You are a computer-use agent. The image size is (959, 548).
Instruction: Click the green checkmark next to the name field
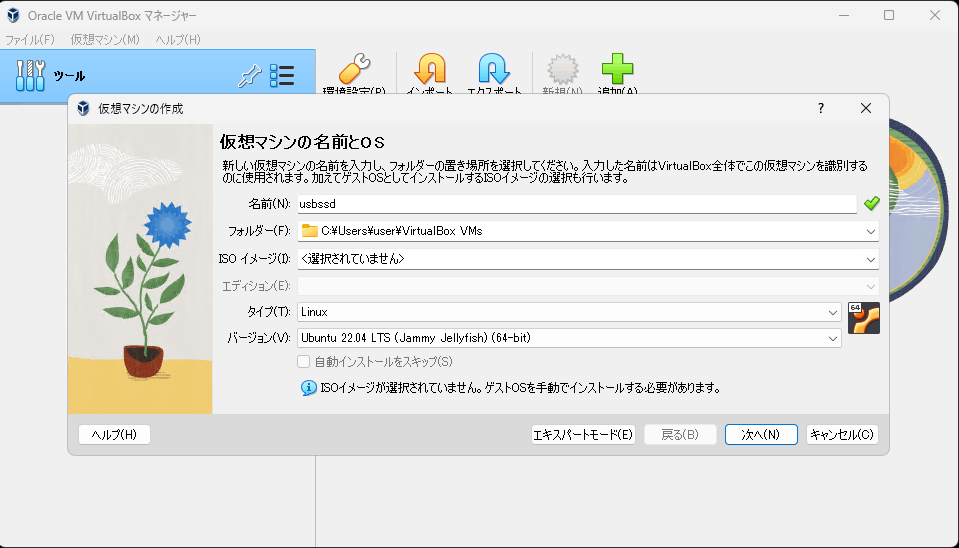872,203
